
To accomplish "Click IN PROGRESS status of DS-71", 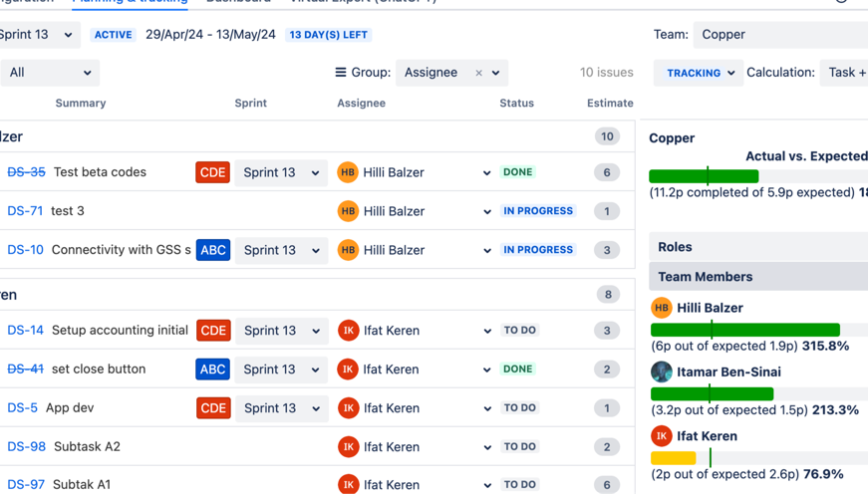I will (x=537, y=211).
